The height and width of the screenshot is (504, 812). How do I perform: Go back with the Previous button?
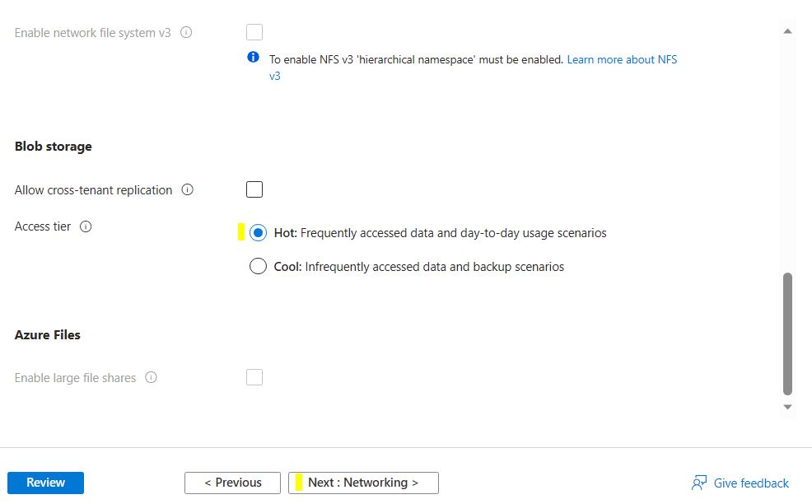pos(233,483)
